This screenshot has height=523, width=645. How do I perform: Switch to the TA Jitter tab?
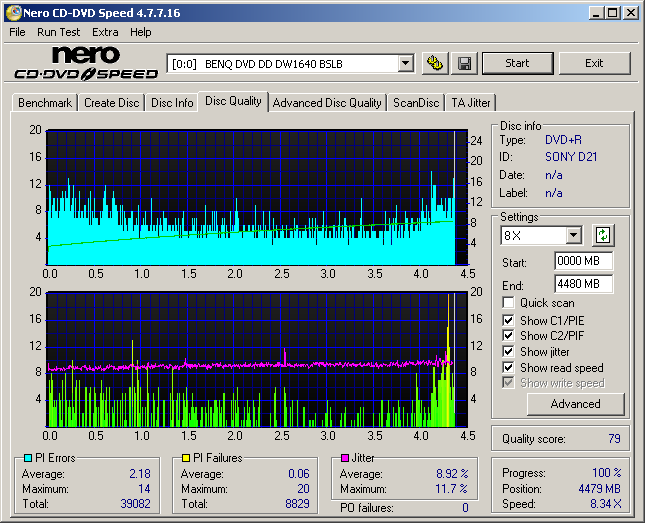point(471,103)
